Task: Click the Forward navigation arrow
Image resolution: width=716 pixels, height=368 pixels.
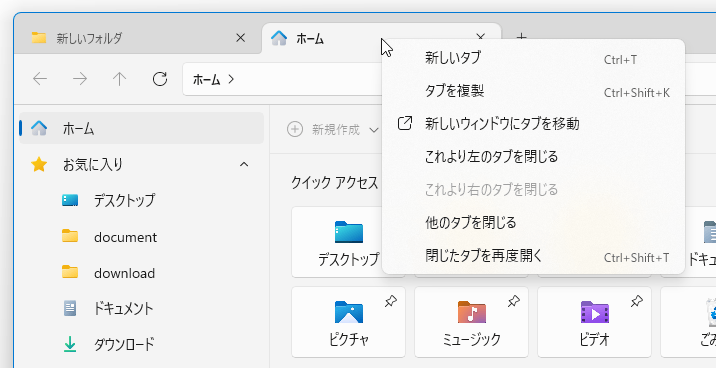Action: click(x=80, y=79)
